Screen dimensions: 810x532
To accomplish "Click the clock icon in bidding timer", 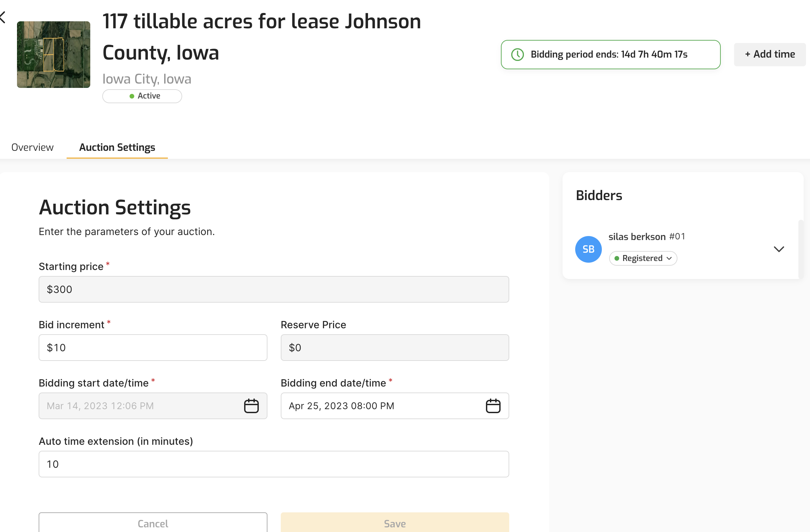I will coord(517,54).
